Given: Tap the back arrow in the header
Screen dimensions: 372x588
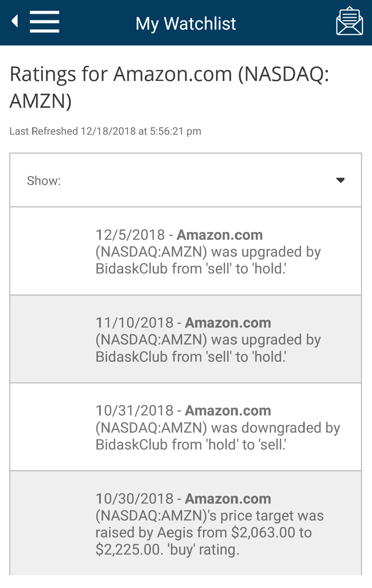Looking at the screenshot, I should (x=15, y=21).
